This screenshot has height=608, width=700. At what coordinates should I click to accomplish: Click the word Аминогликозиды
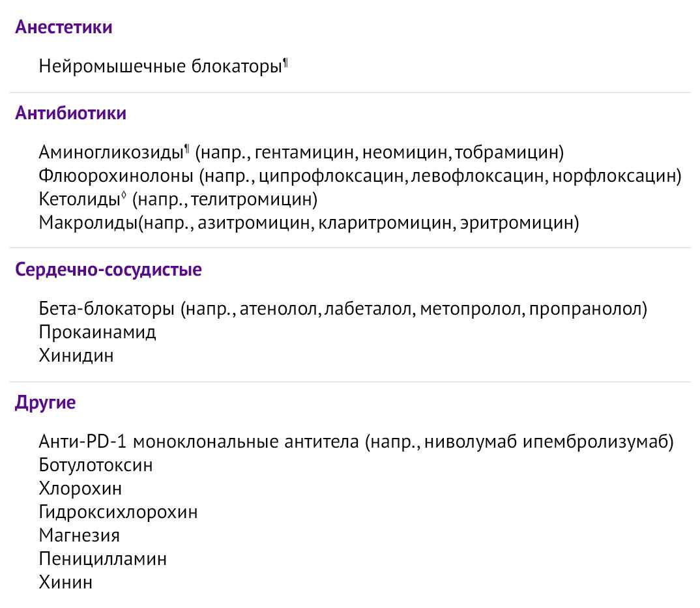tap(110, 153)
